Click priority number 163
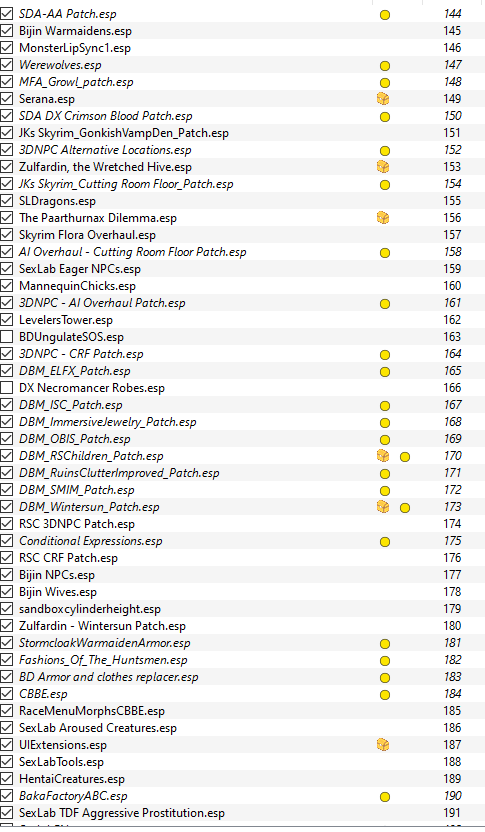Screen dimensions: 485x832 pyautogui.click(x=452, y=336)
